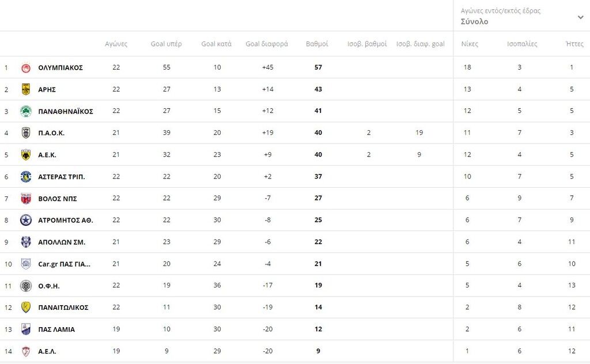
Task: Open the ΠΑΣ ΛΑΜΙΑ team link
Action: (56, 329)
